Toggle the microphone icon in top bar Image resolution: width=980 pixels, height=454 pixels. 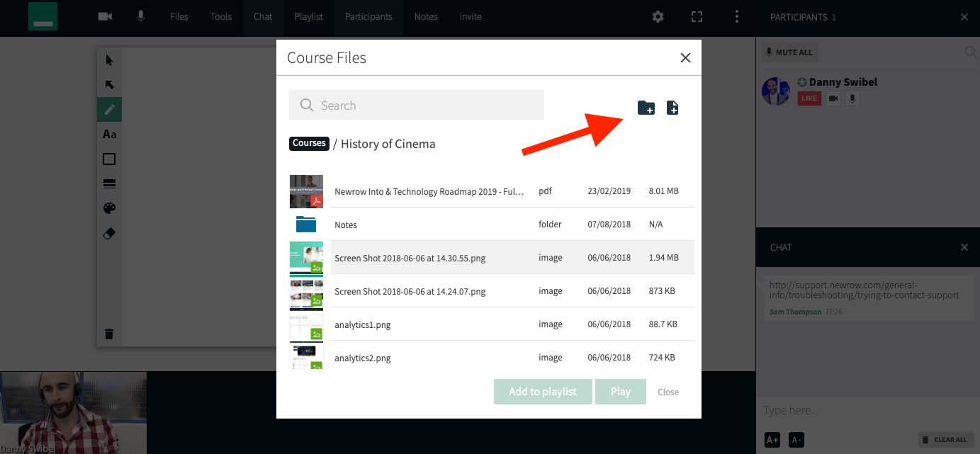click(x=141, y=16)
